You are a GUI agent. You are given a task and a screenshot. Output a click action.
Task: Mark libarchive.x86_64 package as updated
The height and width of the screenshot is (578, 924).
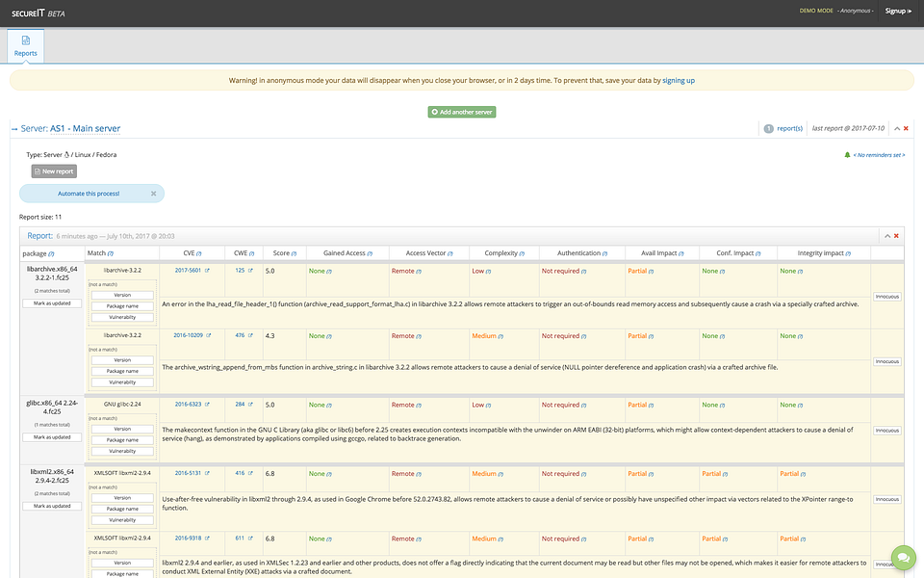(x=52, y=303)
